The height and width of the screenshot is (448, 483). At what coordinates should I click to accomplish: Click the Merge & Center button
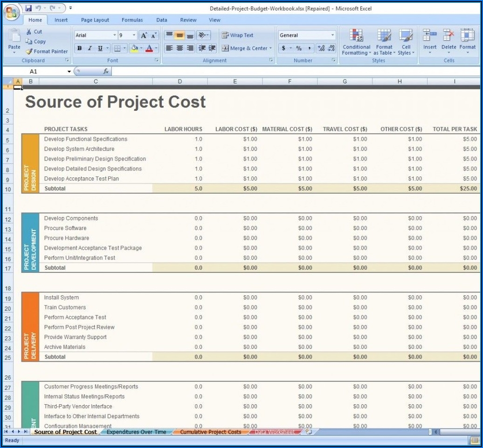tap(244, 48)
